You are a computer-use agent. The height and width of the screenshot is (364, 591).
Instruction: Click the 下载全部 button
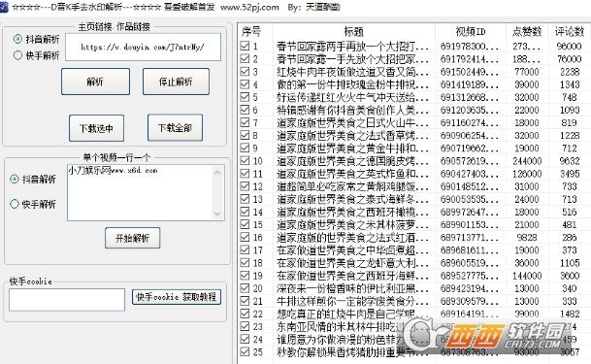(x=175, y=128)
